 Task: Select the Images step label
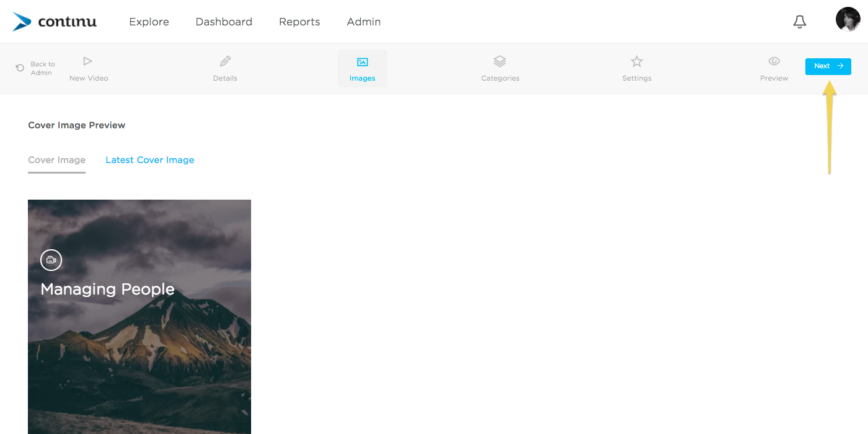tap(363, 78)
